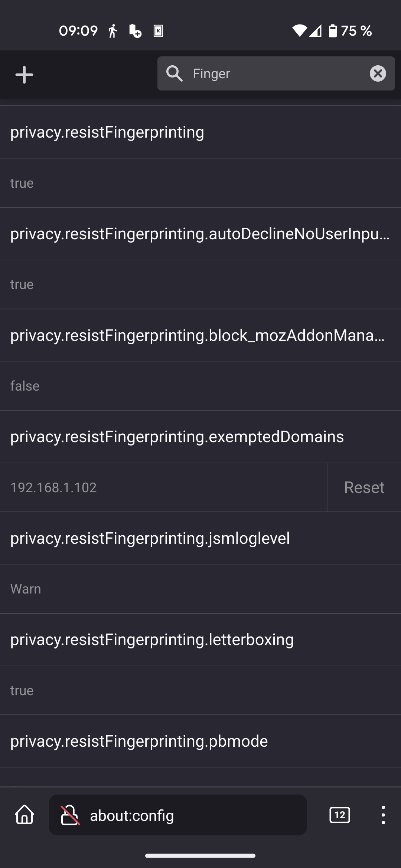The width and height of the screenshot is (401, 868).
Task: Tap the plus icon to add preference
Action: tap(24, 75)
